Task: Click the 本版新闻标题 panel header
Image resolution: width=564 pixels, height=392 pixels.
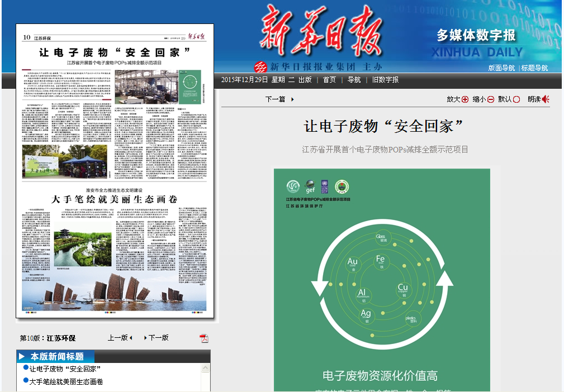Action: point(56,356)
